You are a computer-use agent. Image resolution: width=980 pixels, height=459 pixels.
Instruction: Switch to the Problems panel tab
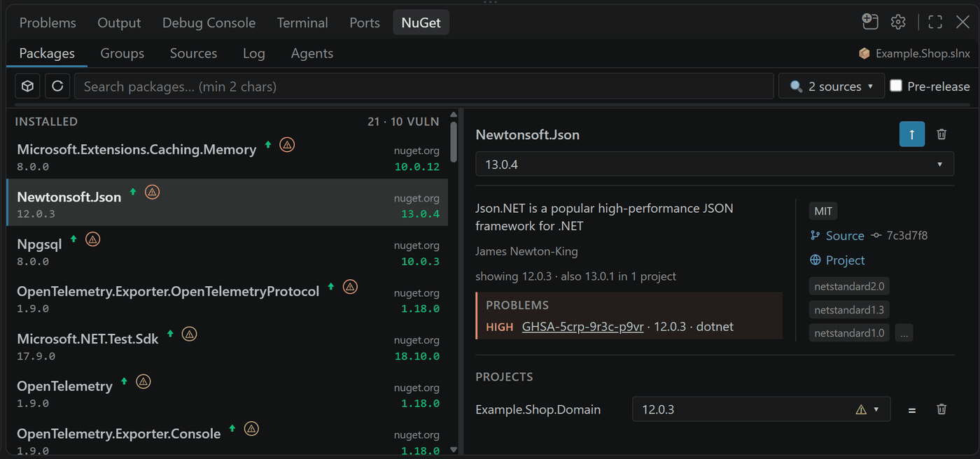[x=48, y=22]
